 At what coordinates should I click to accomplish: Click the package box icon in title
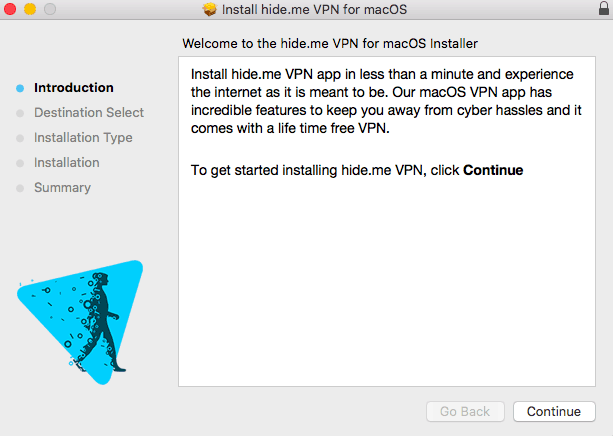click(210, 9)
